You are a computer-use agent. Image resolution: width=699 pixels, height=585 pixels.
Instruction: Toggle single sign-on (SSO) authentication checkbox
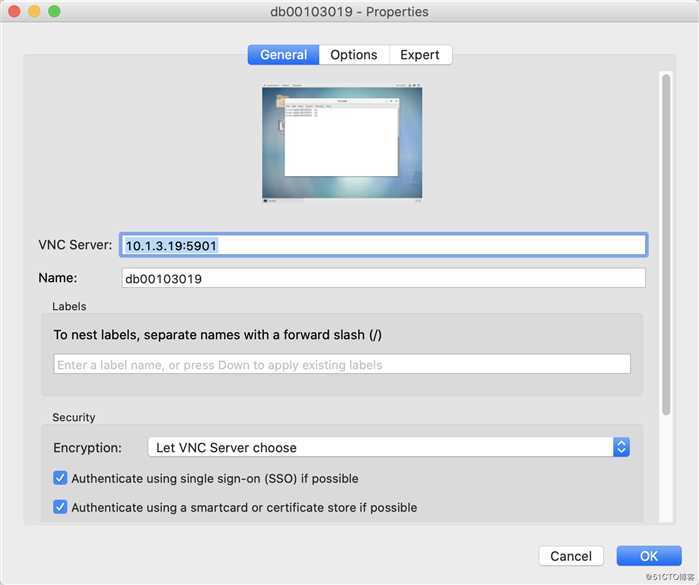(60, 478)
